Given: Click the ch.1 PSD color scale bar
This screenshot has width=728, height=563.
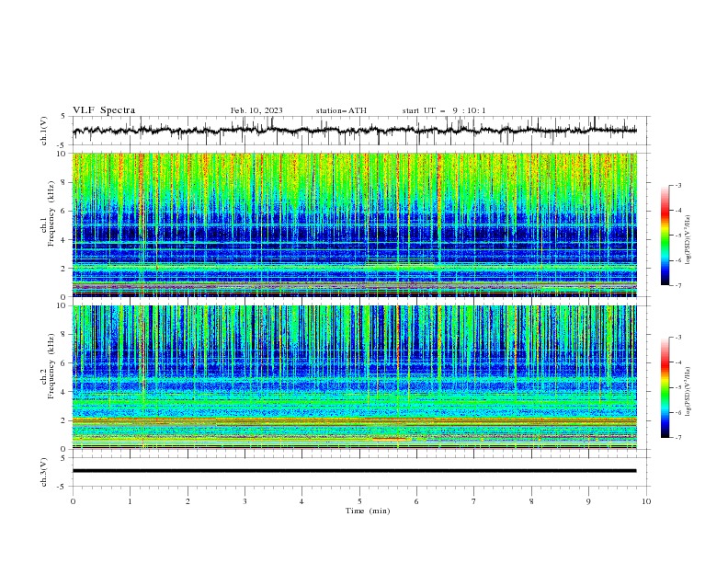Looking at the screenshot, I should (665, 236).
